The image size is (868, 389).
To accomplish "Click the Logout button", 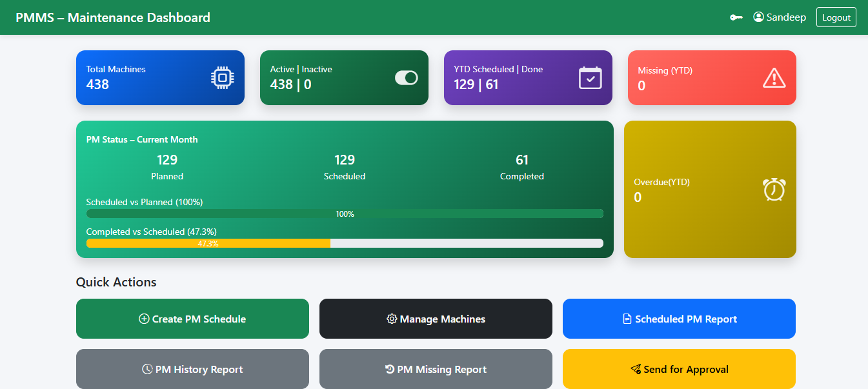I will pyautogui.click(x=836, y=17).
